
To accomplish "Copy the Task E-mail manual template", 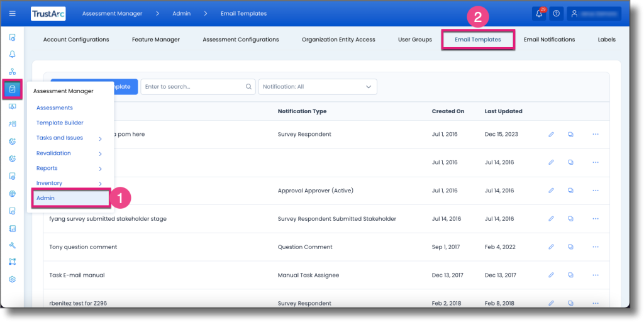I will [x=570, y=275].
